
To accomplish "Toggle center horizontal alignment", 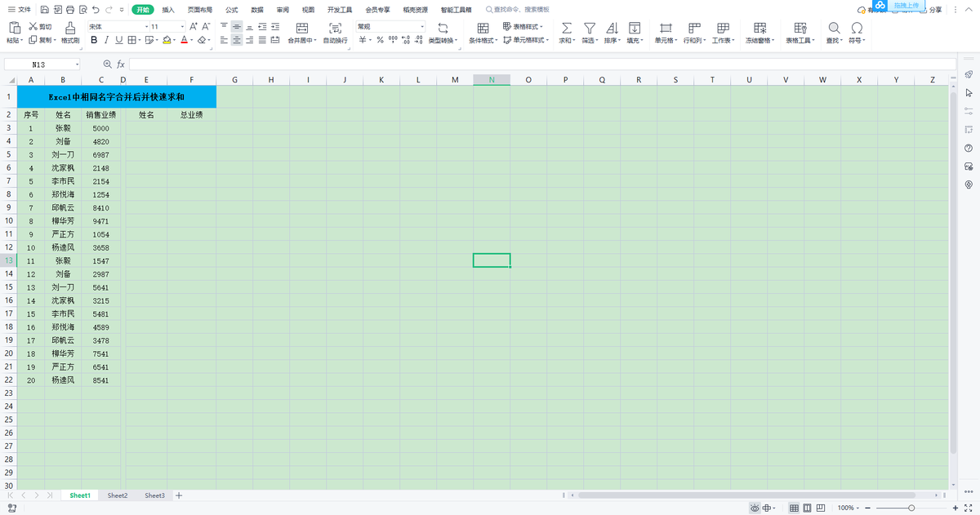I will (x=237, y=40).
